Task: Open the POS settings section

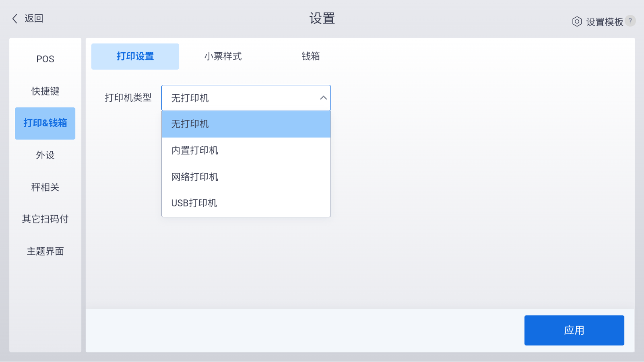Action: pos(45,59)
